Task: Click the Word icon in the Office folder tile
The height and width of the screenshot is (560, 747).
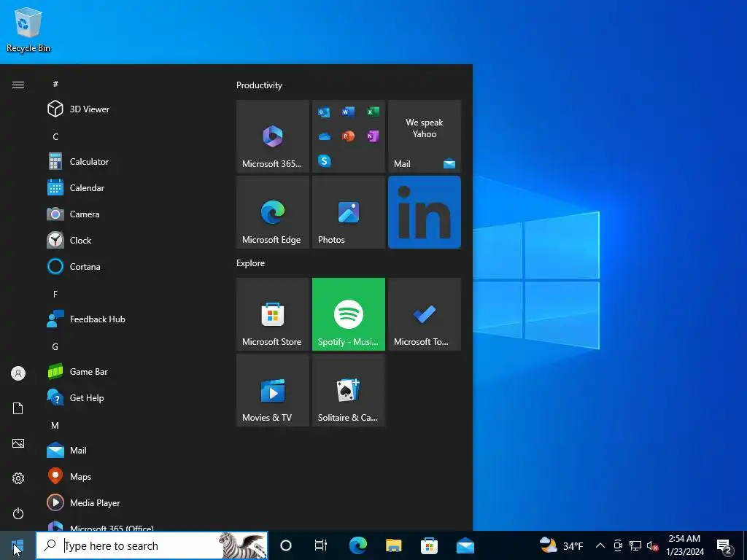Action: tap(348, 112)
